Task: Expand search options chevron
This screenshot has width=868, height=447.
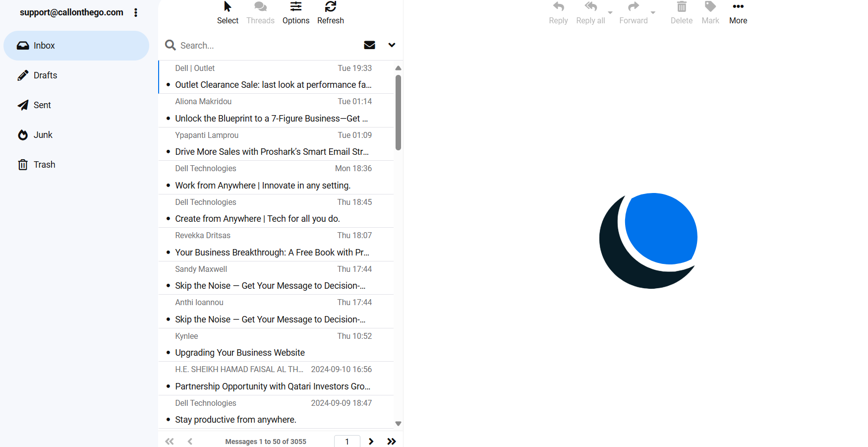Action: click(x=392, y=45)
